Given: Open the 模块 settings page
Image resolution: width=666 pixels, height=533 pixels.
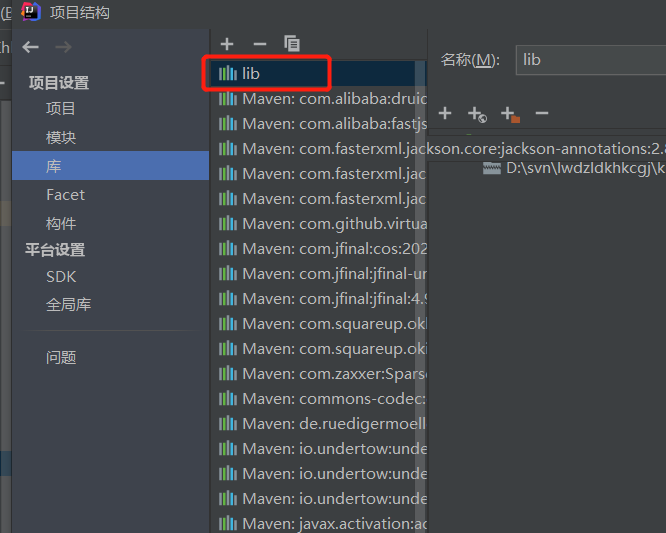Looking at the screenshot, I should click(61, 138).
